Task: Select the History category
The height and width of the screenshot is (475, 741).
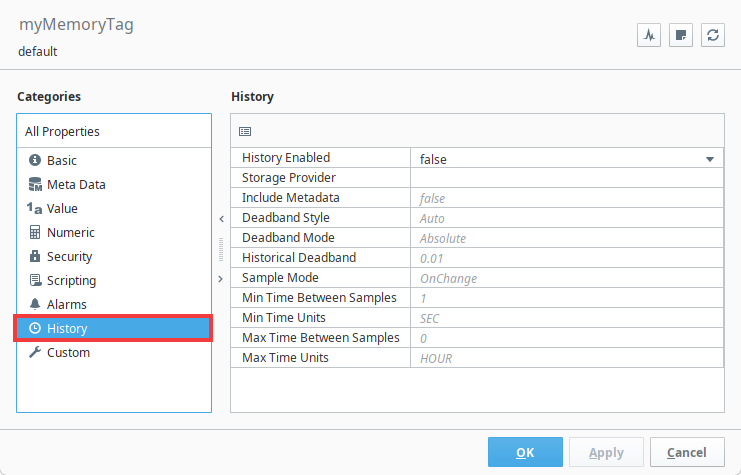Action: point(114,328)
